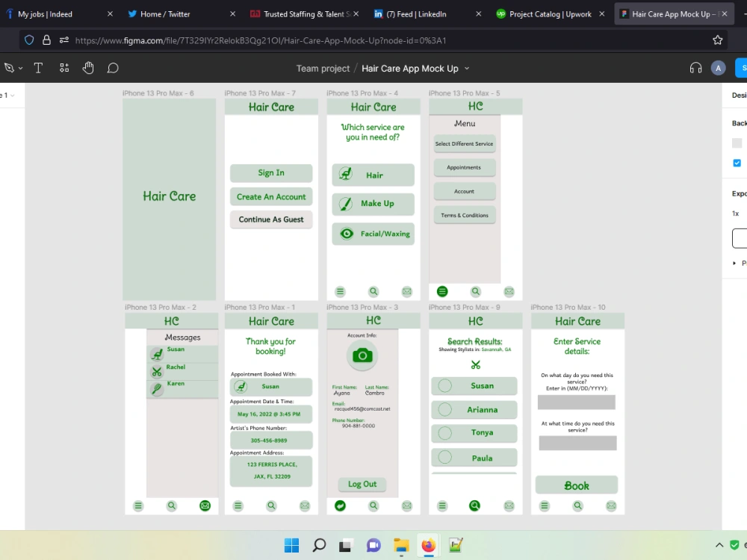
Task: Click the avatar A in the top bar
Action: pyautogui.click(x=718, y=67)
